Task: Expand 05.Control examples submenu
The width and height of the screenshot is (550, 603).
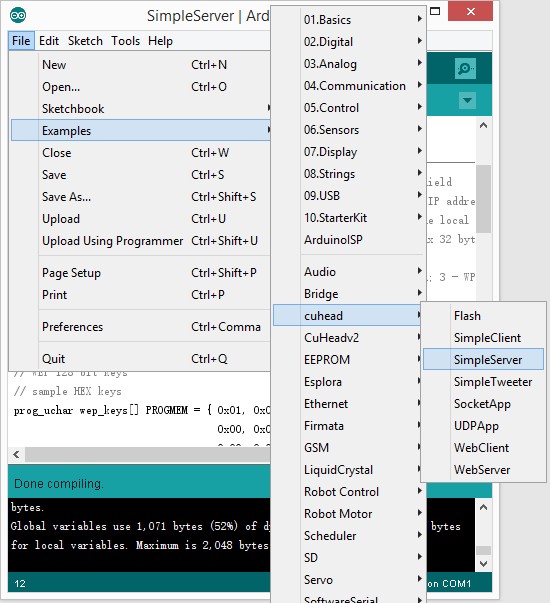Action: (x=348, y=107)
